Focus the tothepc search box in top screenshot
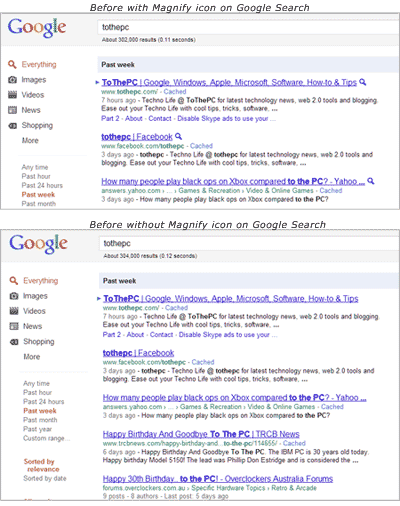The width and height of the screenshot is (400, 506). tap(249, 27)
